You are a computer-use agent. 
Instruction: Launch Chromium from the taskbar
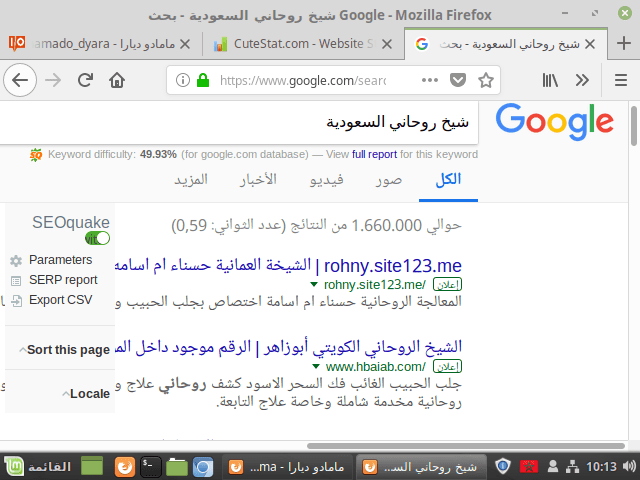pos(203,467)
